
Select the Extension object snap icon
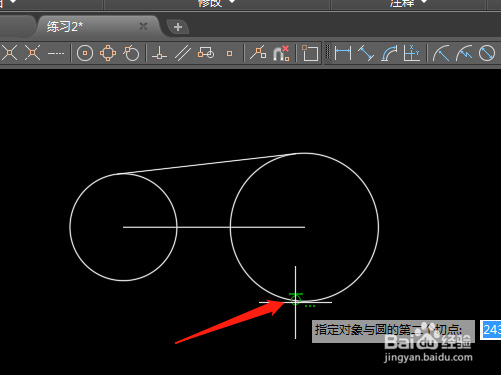(56, 53)
